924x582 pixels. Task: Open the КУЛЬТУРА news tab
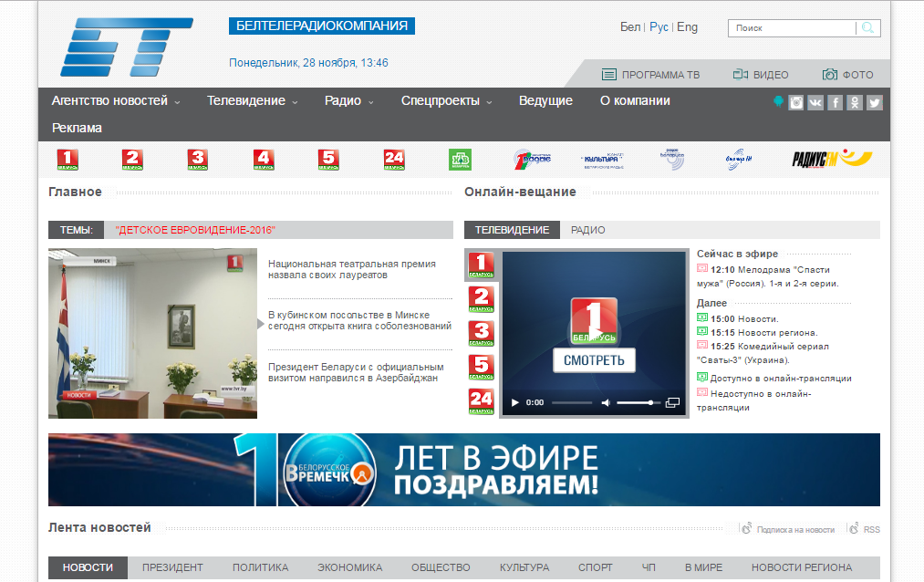524,567
